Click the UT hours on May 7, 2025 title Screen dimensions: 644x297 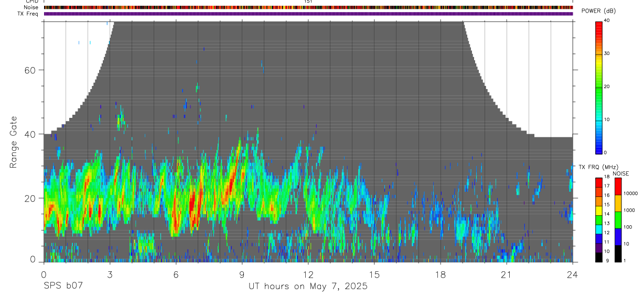[308, 287]
